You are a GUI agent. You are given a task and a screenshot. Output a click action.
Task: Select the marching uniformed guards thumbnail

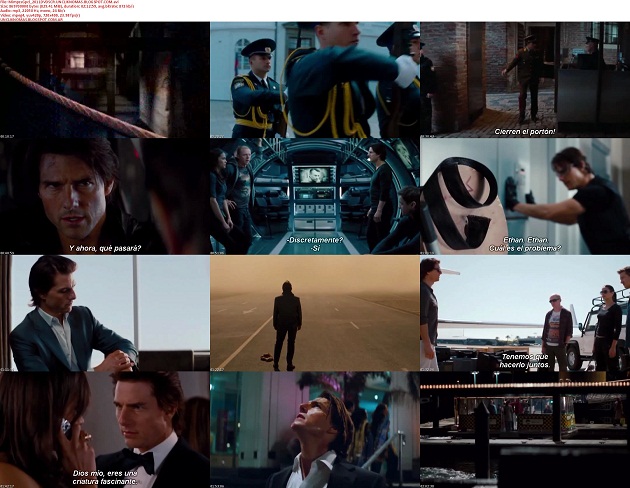(x=315, y=80)
